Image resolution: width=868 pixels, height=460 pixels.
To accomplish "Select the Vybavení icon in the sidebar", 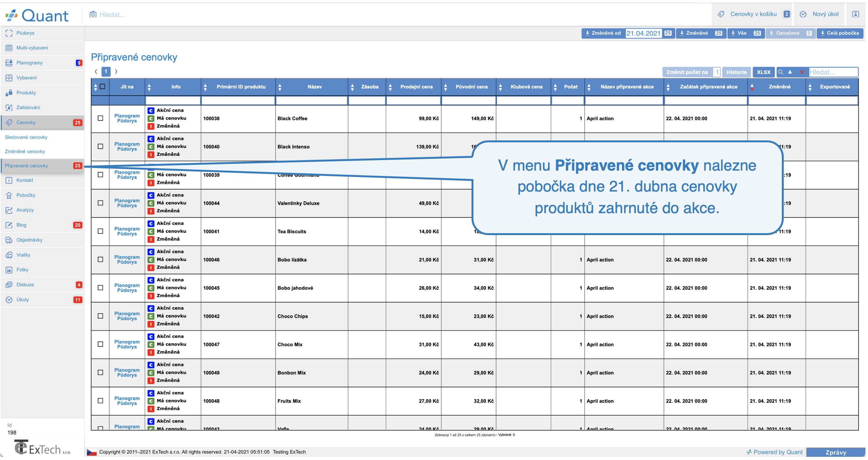I will (9, 78).
